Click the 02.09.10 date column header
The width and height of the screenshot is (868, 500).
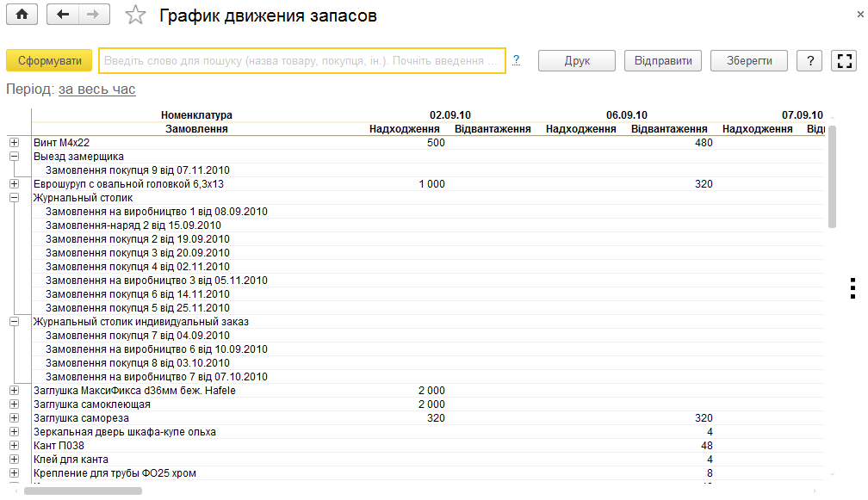click(450, 115)
